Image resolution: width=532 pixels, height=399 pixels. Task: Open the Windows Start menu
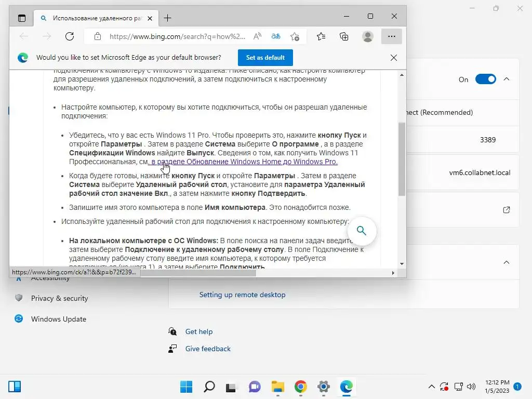[x=186, y=387]
